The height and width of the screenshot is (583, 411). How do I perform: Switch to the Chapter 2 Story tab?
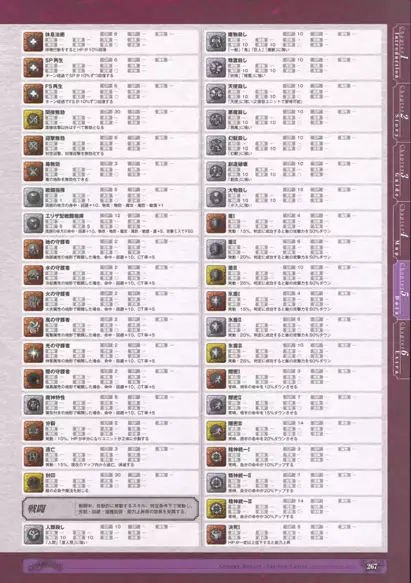tap(401, 111)
